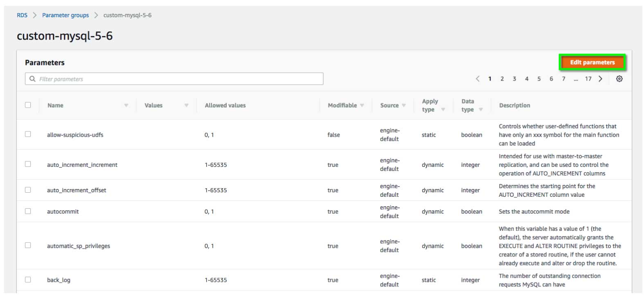Screen dimensions: 644x297
Task: Sort by Data type column arrow
Action: 480,110
